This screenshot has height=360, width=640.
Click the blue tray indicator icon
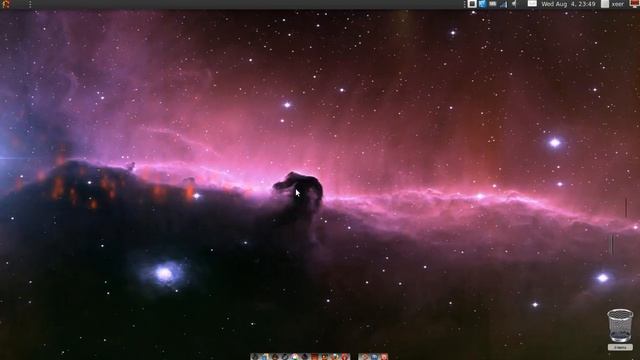tap(482, 4)
